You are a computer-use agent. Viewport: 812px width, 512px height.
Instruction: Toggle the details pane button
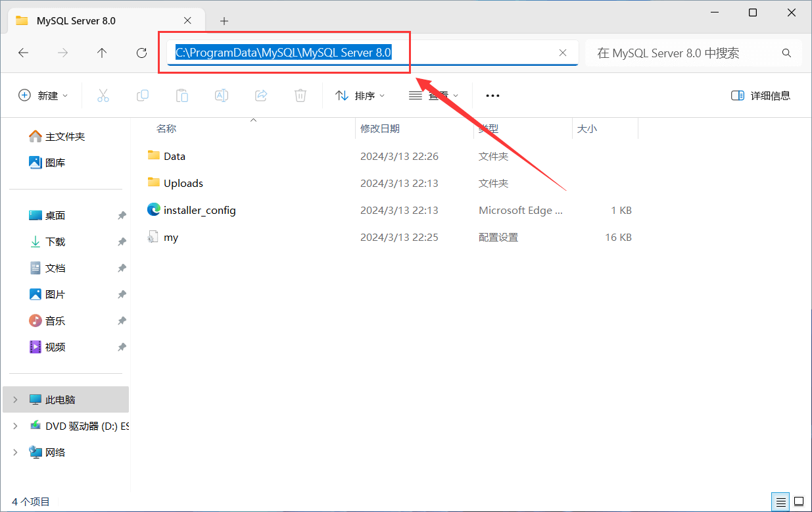coord(761,95)
